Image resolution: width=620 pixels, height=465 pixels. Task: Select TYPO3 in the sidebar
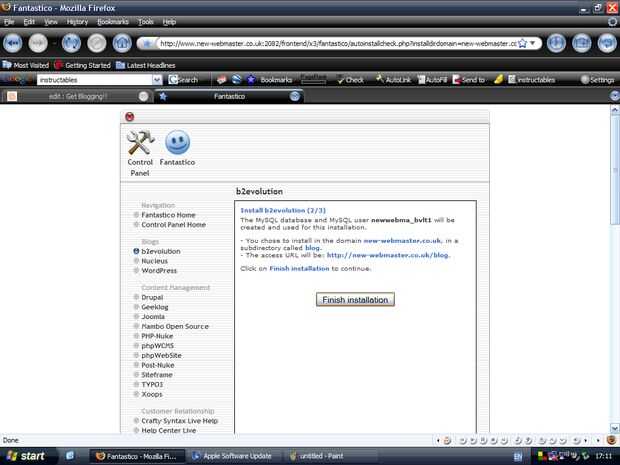(x=152, y=384)
